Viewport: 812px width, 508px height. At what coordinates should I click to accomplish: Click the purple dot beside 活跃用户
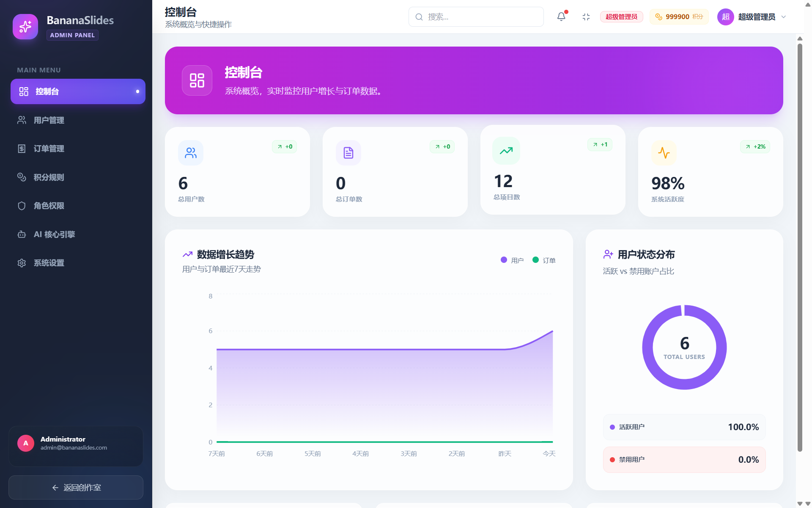coord(612,427)
